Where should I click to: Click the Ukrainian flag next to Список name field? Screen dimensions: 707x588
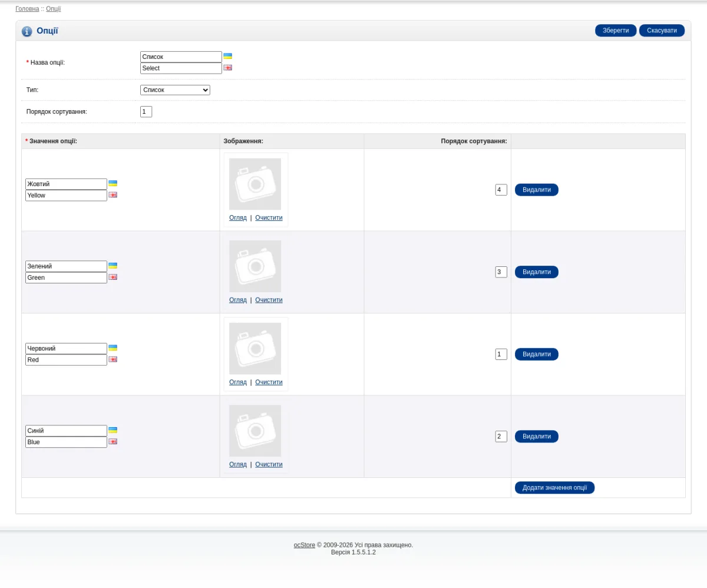point(227,57)
